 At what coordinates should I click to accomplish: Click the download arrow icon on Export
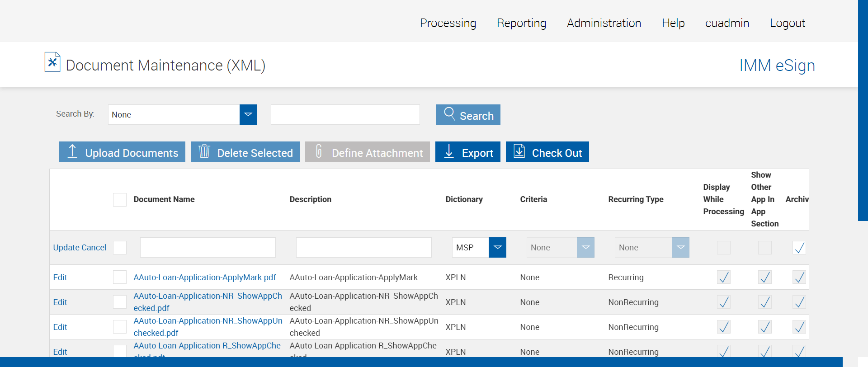[x=449, y=151]
